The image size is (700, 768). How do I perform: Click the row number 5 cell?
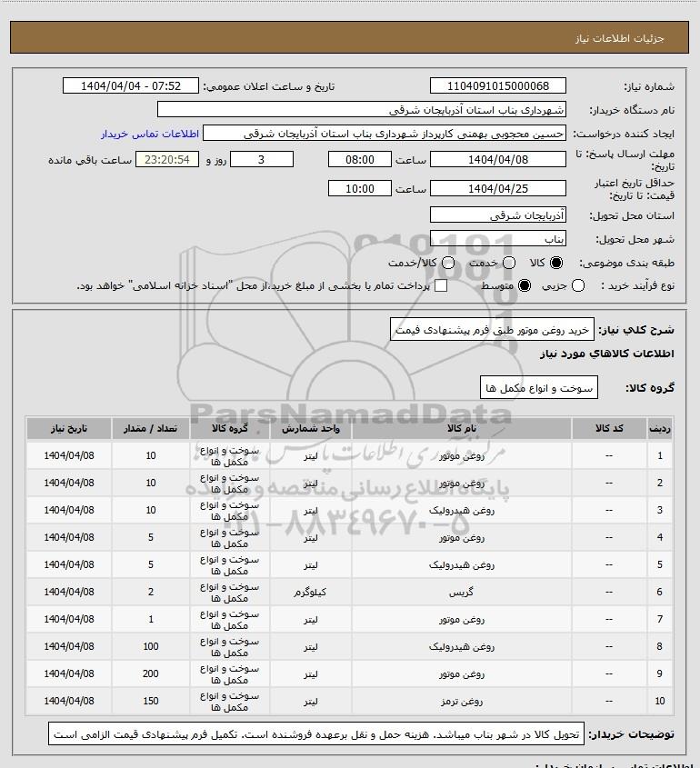coord(660,564)
